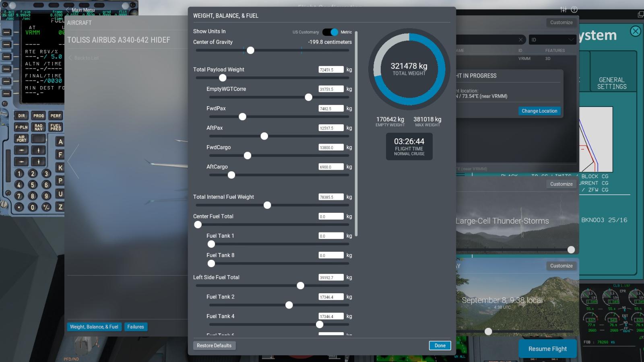Image resolution: width=644 pixels, height=362 pixels.
Task: Click the FwdCargo weight value field
Action: tap(331, 148)
